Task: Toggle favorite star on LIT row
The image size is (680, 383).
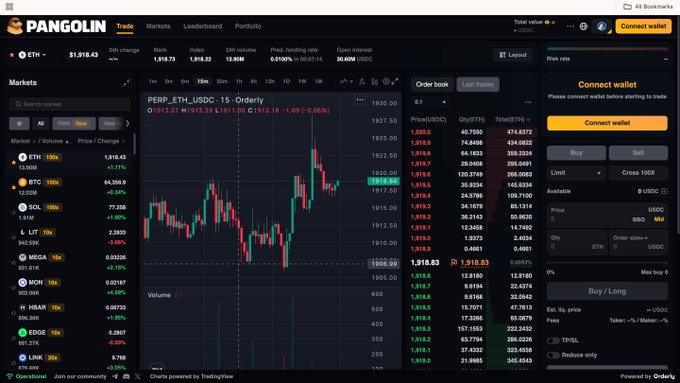Action: pyautogui.click(x=13, y=238)
